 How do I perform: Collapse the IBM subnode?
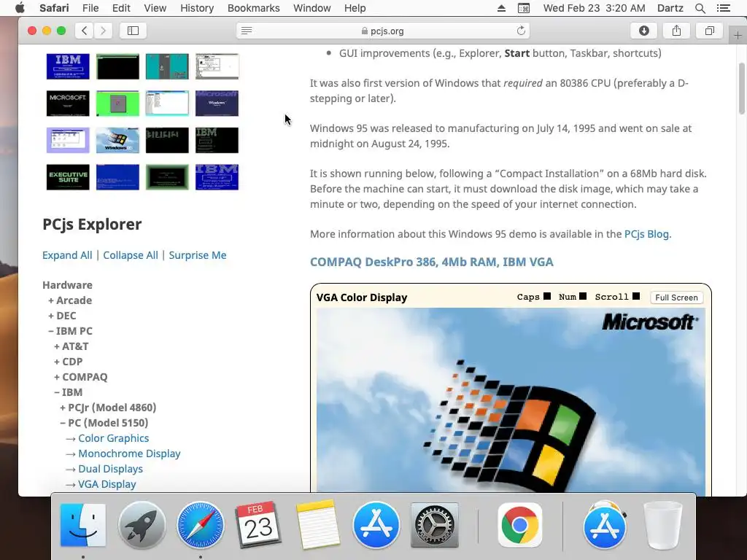coord(68,392)
